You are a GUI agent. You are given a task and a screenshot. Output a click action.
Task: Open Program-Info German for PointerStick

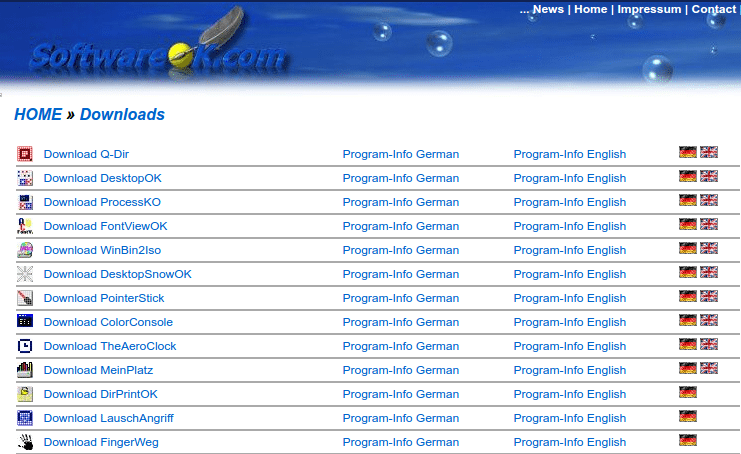(x=401, y=299)
